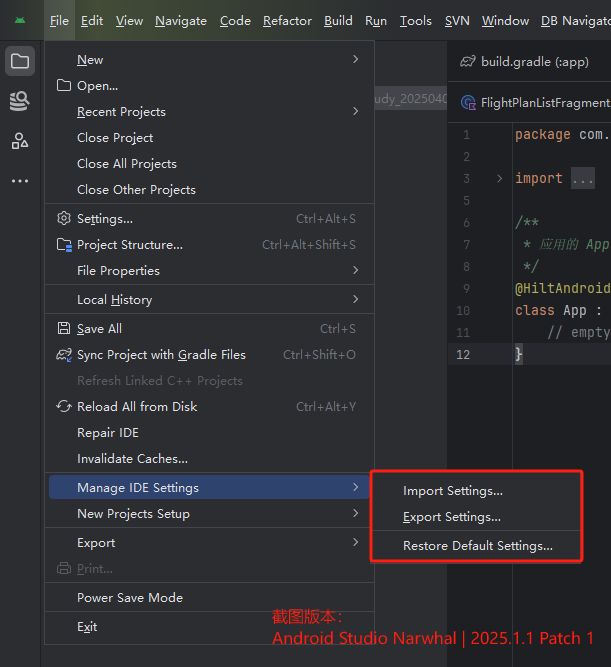The image size is (611, 667).
Task: Click the printer icon beside Print...
Action: point(64,568)
